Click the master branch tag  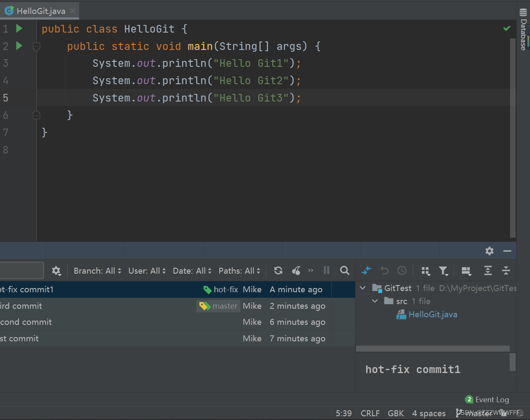pos(218,306)
